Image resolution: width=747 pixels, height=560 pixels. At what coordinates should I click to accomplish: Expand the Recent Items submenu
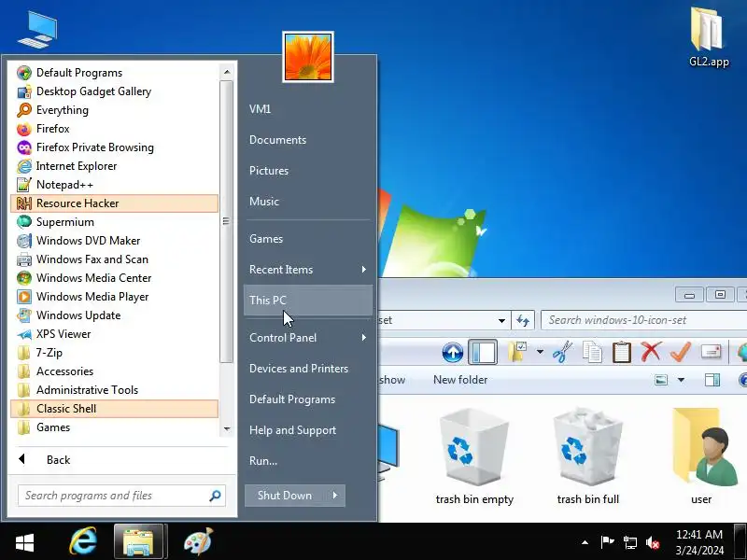308,270
